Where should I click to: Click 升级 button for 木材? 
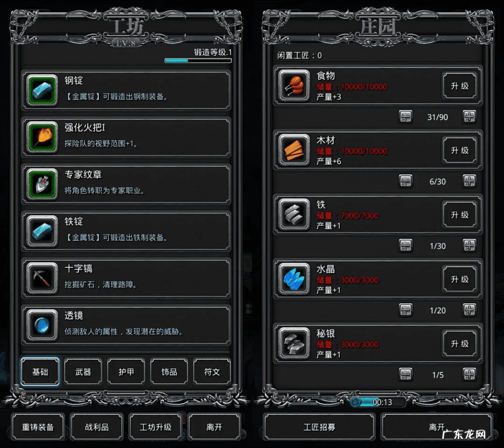(460, 150)
